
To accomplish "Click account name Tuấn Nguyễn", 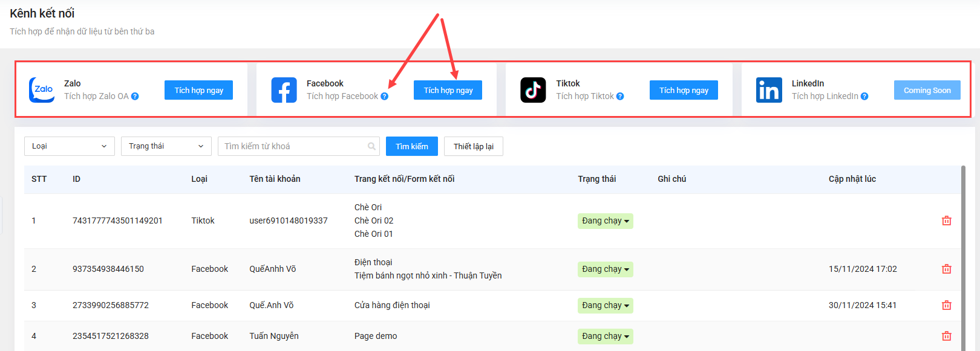I will point(274,336).
